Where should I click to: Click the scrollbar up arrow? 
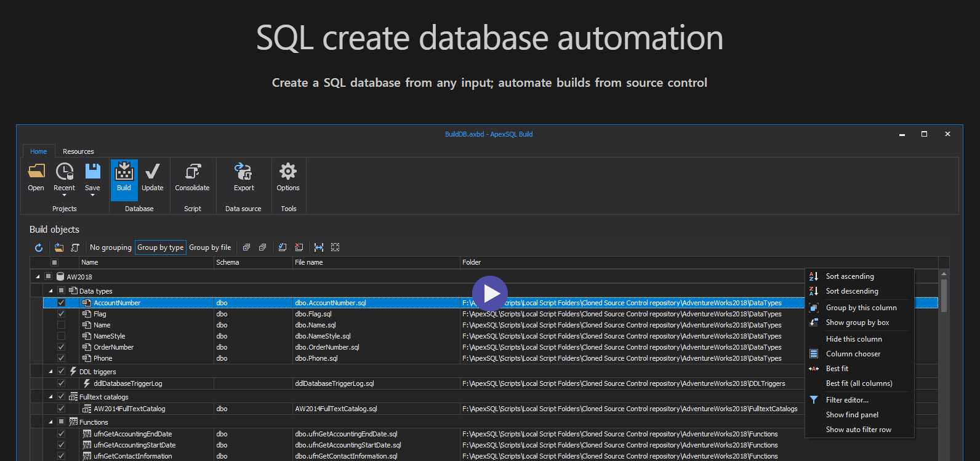coord(944,274)
